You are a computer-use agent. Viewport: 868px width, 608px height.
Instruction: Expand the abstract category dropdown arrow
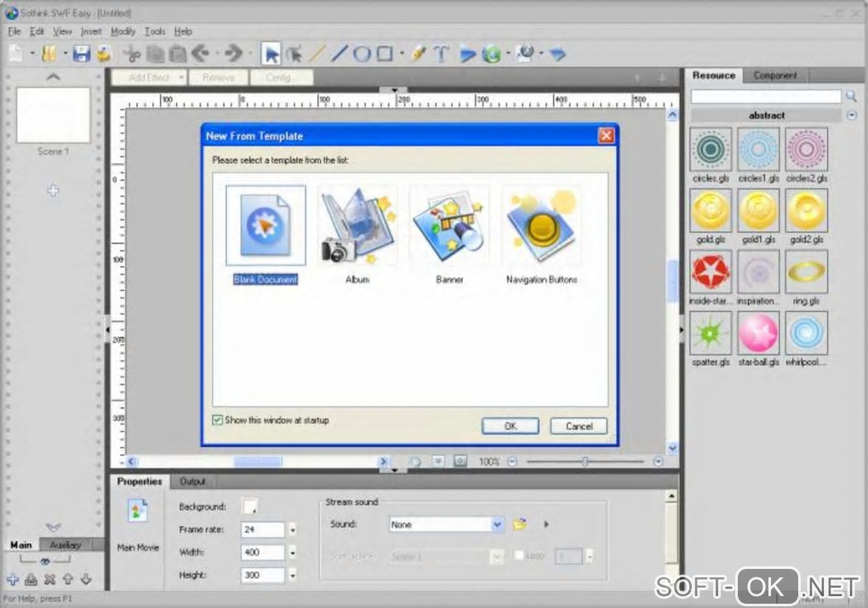point(851,115)
